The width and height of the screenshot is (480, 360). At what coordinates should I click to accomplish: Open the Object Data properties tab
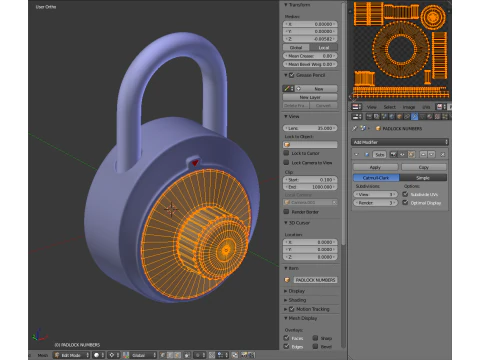coord(422,117)
